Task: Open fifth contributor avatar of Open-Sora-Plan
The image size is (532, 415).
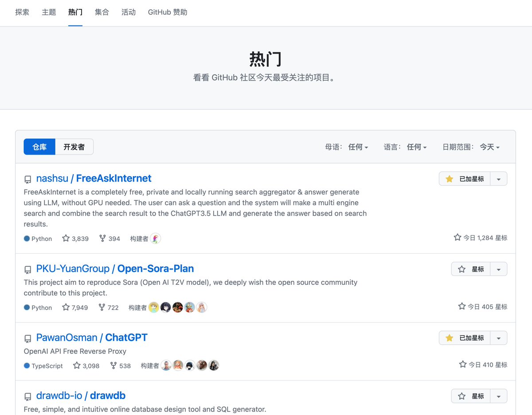Action: point(202,307)
